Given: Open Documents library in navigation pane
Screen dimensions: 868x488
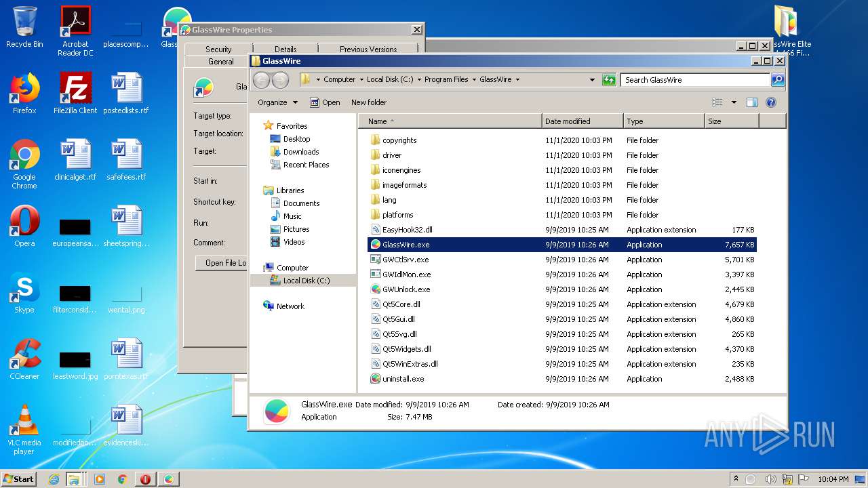Looking at the screenshot, I should (295, 203).
